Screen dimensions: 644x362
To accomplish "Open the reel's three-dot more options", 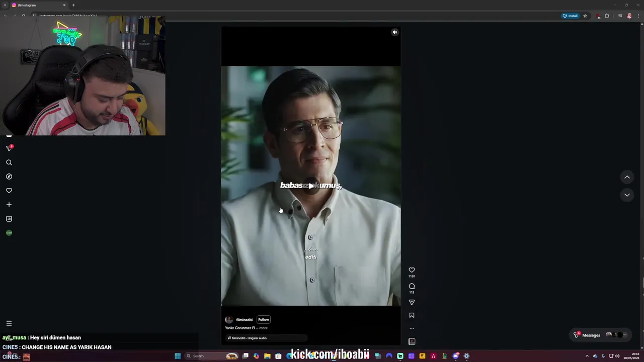I will click(412, 328).
